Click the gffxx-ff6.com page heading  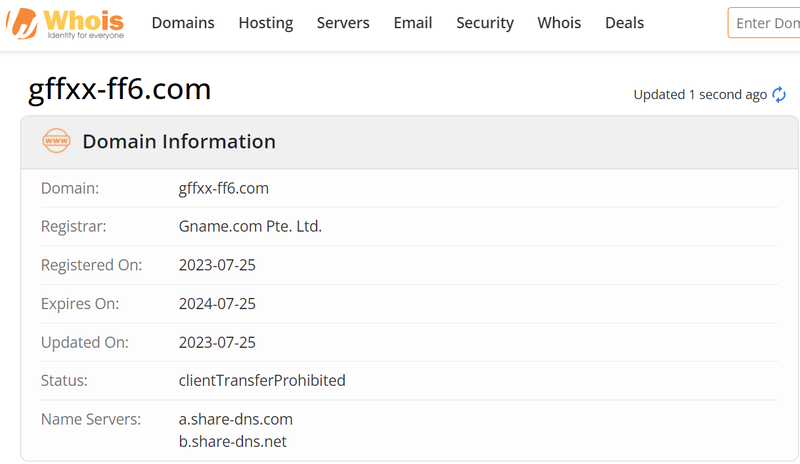click(120, 89)
